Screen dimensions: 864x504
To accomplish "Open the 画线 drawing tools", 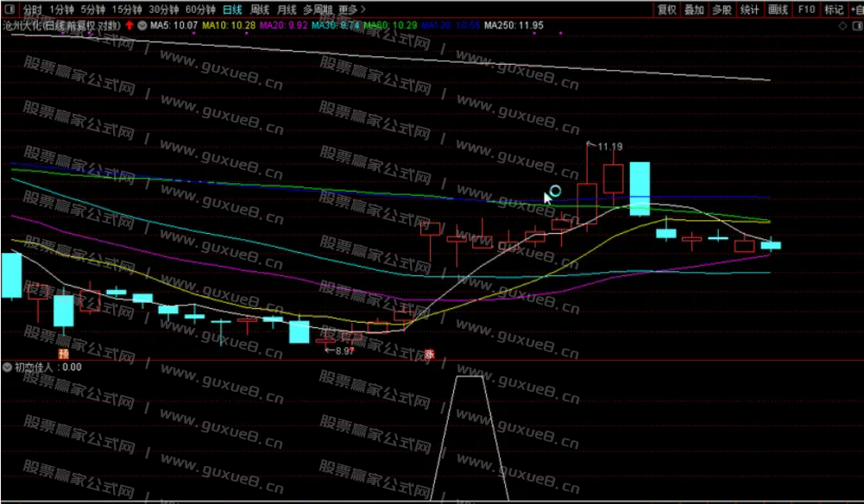I will pos(778,9).
